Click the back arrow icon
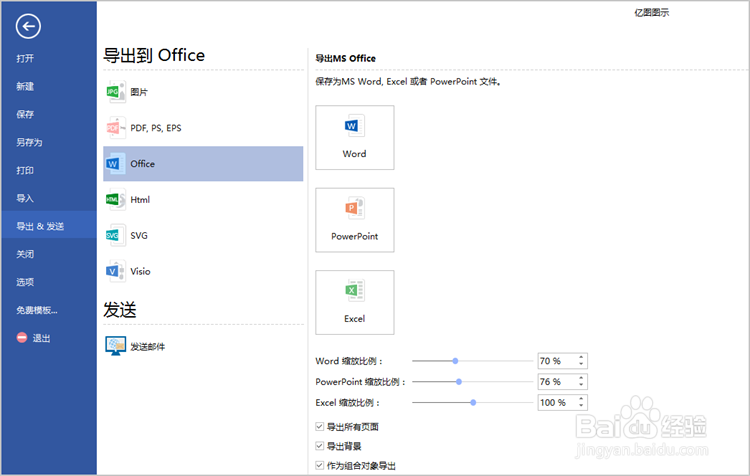Image resolution: width=750 pixels, height=476 pixels. (29, 27)
